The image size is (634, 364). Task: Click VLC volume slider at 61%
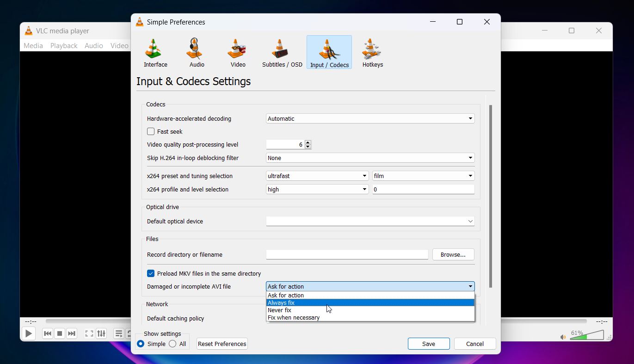point(587,335)
